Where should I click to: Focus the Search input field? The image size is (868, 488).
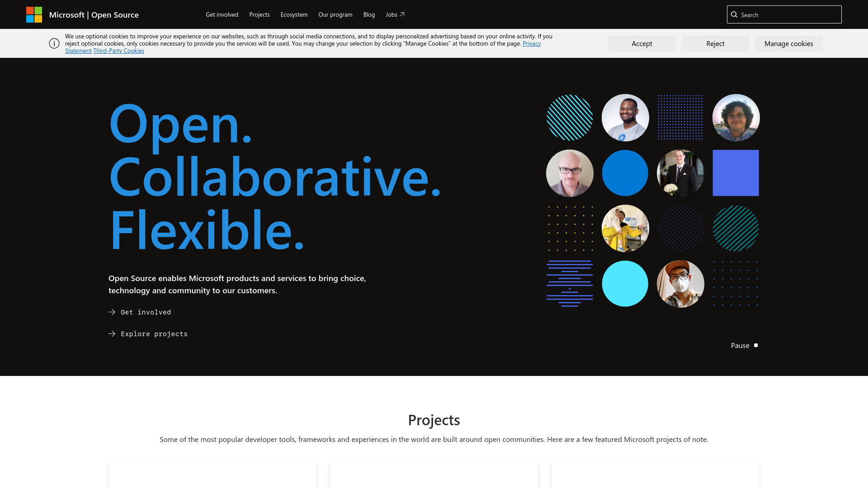784,14
